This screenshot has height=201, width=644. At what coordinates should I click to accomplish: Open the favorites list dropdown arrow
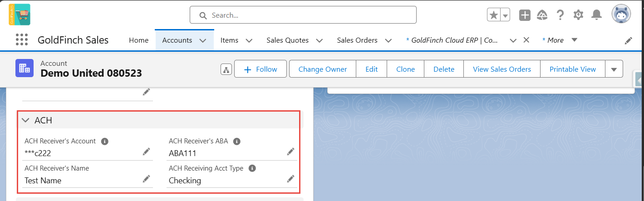505,15
